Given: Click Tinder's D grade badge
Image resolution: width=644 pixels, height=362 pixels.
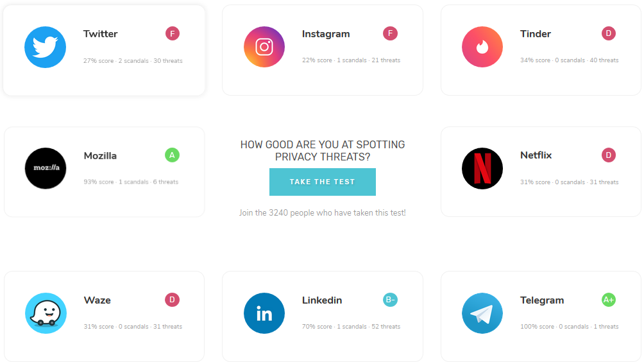Looking at the screenshot, I should pyautogui.click(x=609, y=33).
